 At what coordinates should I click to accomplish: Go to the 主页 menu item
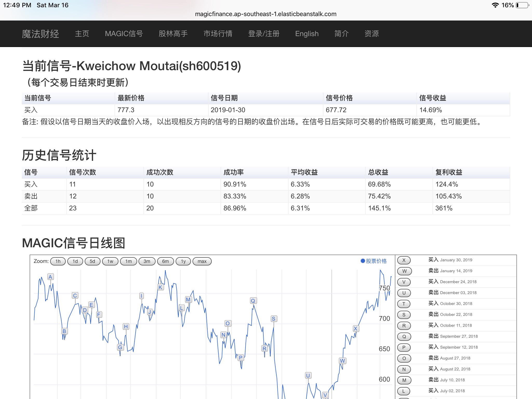coord(82,34)
